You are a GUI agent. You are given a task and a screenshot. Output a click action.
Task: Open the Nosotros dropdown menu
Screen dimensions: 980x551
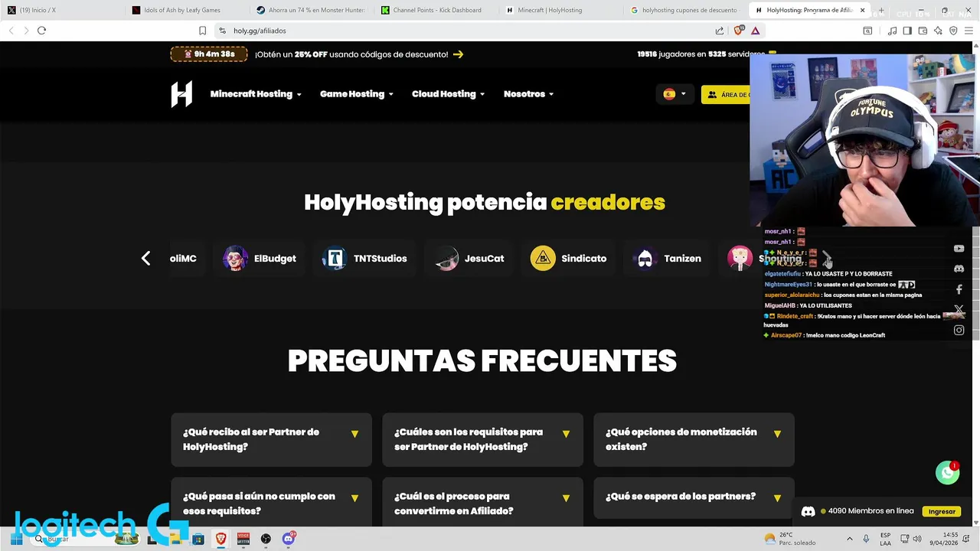pos(529,94)
